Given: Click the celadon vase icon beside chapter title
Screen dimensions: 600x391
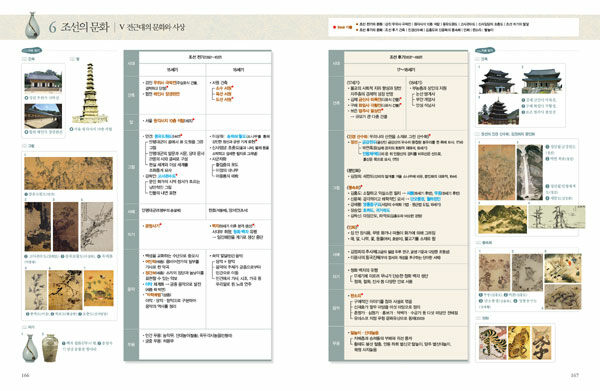Looking at the screenshot, I should 32,25.
